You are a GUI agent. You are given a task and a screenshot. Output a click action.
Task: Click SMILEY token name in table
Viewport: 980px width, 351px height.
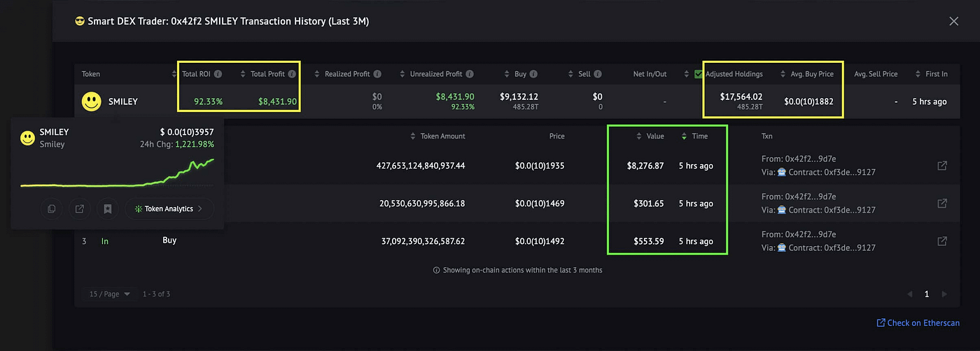pyautogui.click(x=123, y=102)
